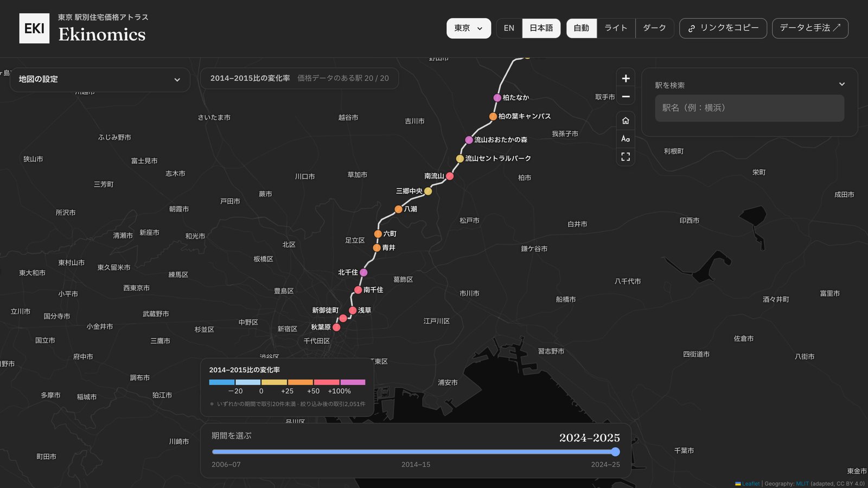Select the 八潮 station marker
Screen dimensions: 868x488
point(398,209)
